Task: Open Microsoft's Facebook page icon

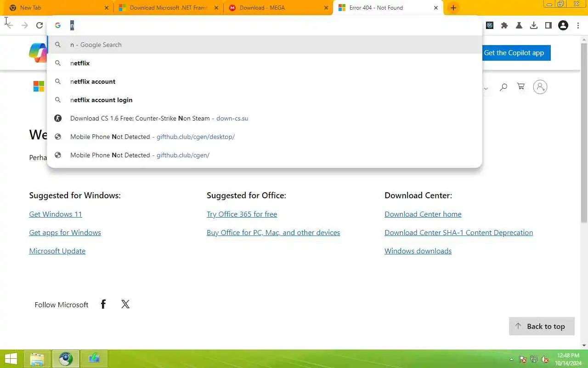Action: coord(103,304)
